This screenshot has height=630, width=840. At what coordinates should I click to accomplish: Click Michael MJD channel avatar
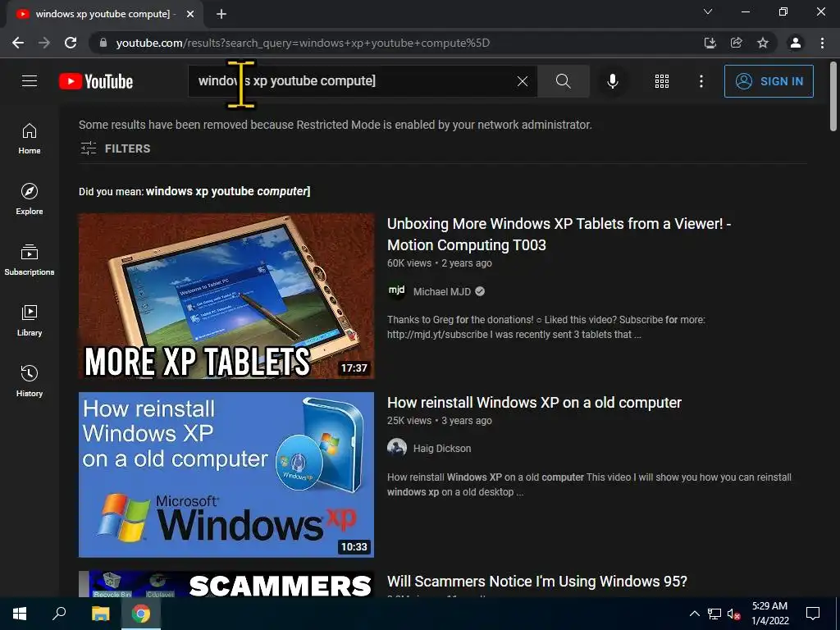click(396, 291)
